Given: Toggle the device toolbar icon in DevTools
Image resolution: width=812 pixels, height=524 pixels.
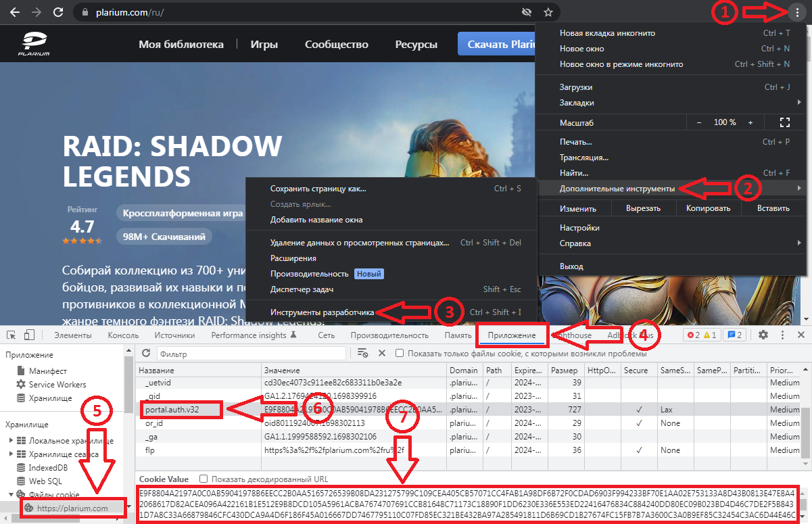Looking at the screenshot, I should tap(29, 335).
